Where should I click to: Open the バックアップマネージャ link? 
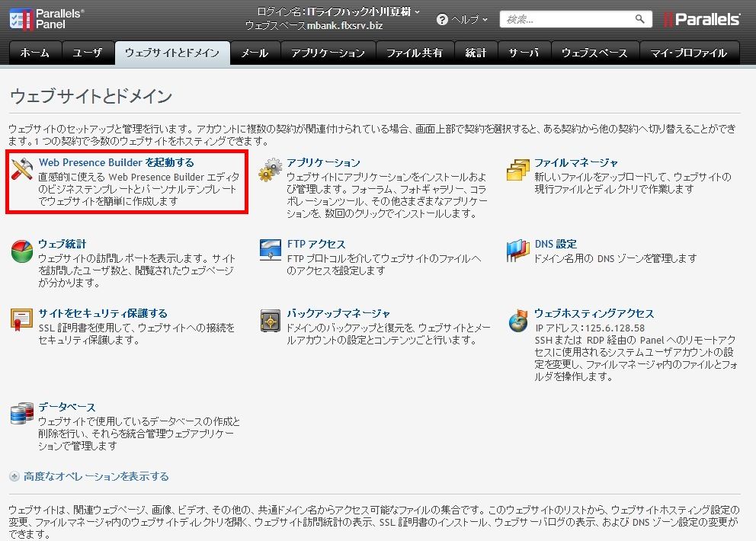(x=338, y=313)
